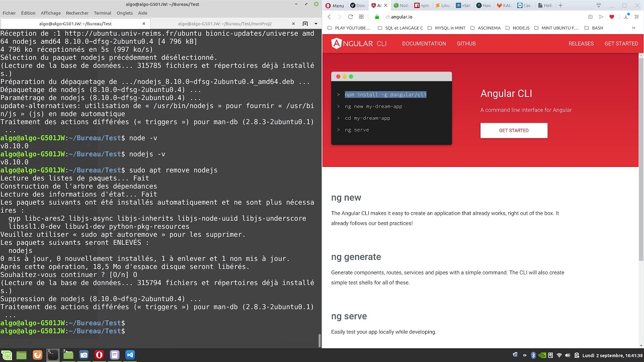Open the clipboard manager tray icon
Image resolution: width=644 pixels, height=362 pixels.
577,355
